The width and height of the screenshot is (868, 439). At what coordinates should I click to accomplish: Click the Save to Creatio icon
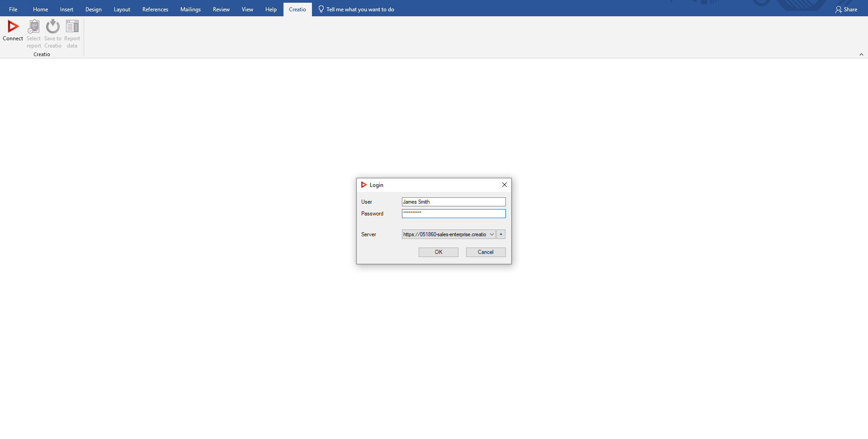coord(53,27)
